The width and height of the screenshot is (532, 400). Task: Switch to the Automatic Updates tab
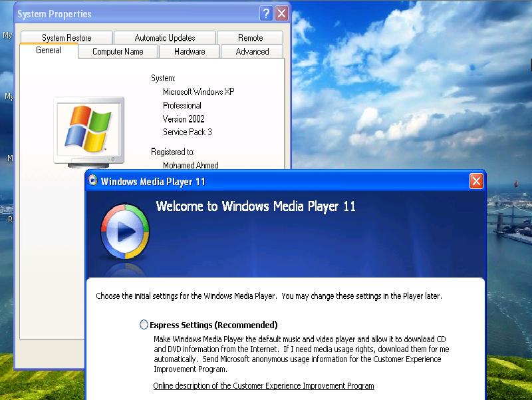point(165,38)
